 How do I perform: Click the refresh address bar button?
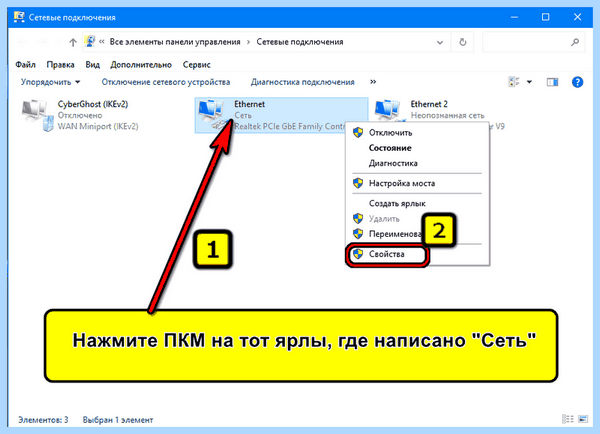click(463, 42)
